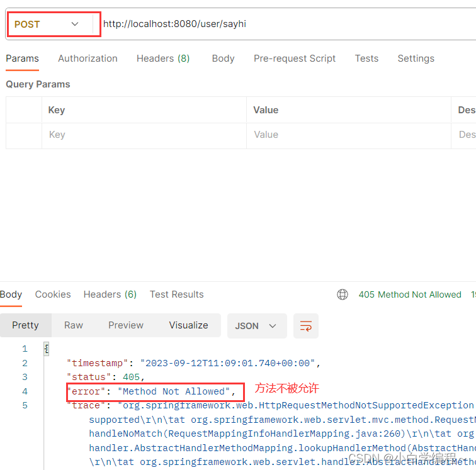Click the Key column header

[x=57, y=110]
